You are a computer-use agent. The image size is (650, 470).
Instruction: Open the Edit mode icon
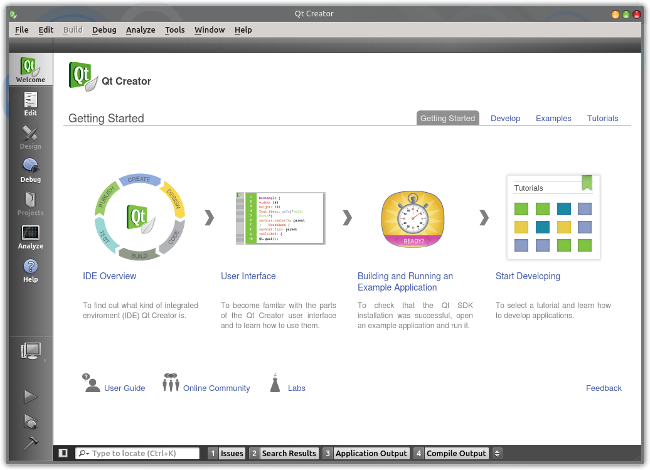pyautogui.click(x=31, y=104)
